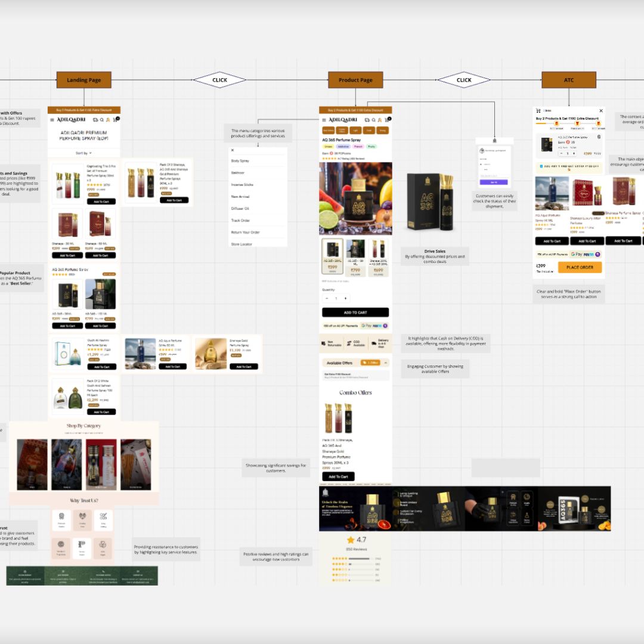Collapse the Available Offers section
The image size is (644, 644).
tap(385, 363)
